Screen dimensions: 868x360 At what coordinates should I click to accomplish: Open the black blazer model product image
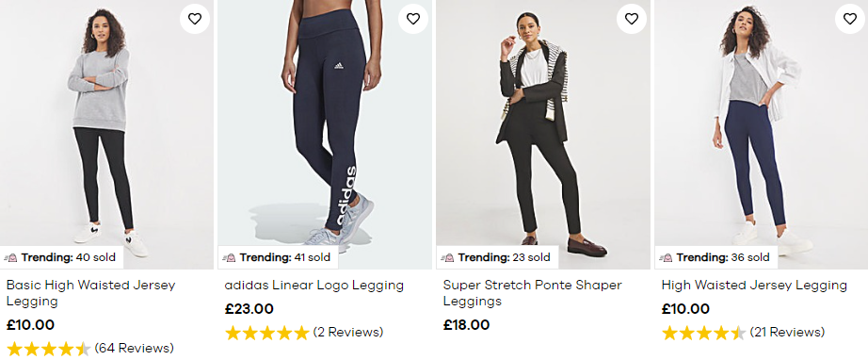pos(543,135)
